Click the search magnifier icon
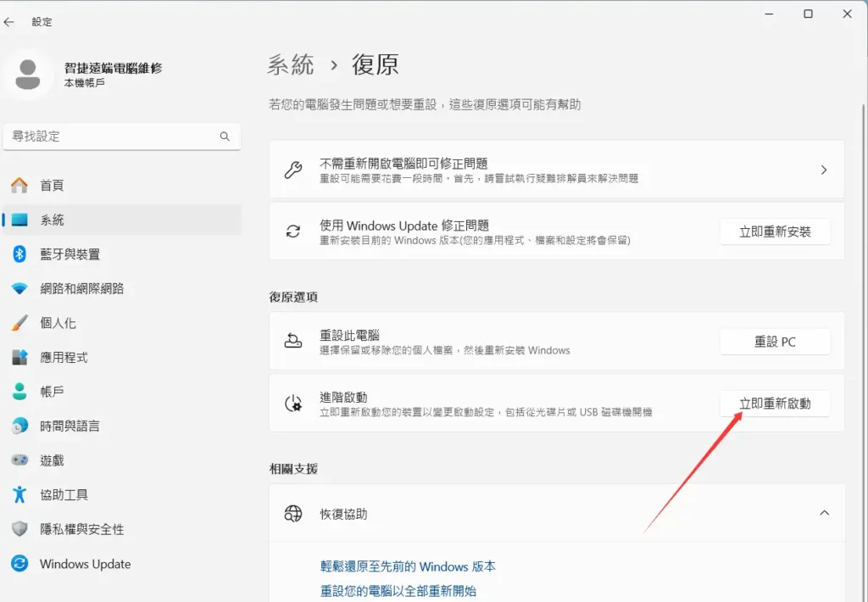This screenshot has width=868, height=602. pos(225,137)
